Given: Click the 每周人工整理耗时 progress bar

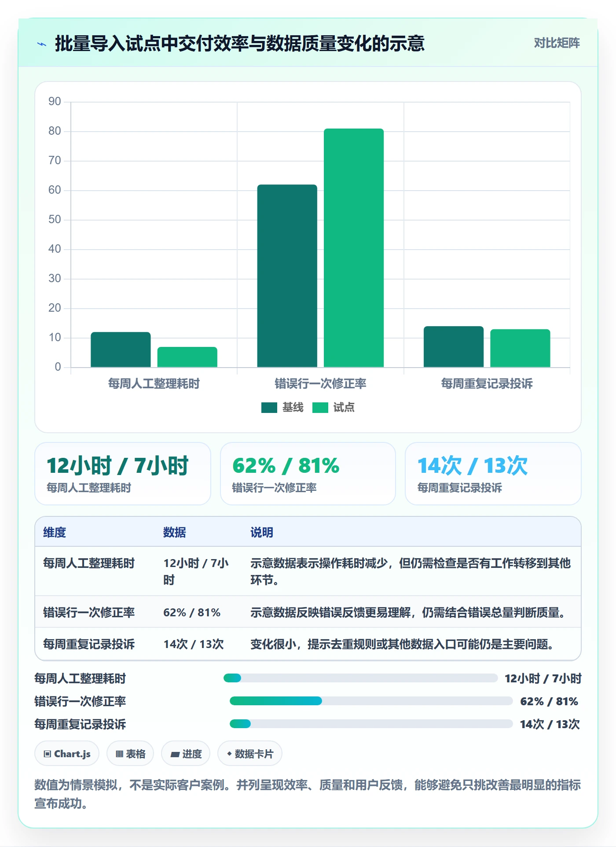Looking at the screenshot, I should point(360,678).
